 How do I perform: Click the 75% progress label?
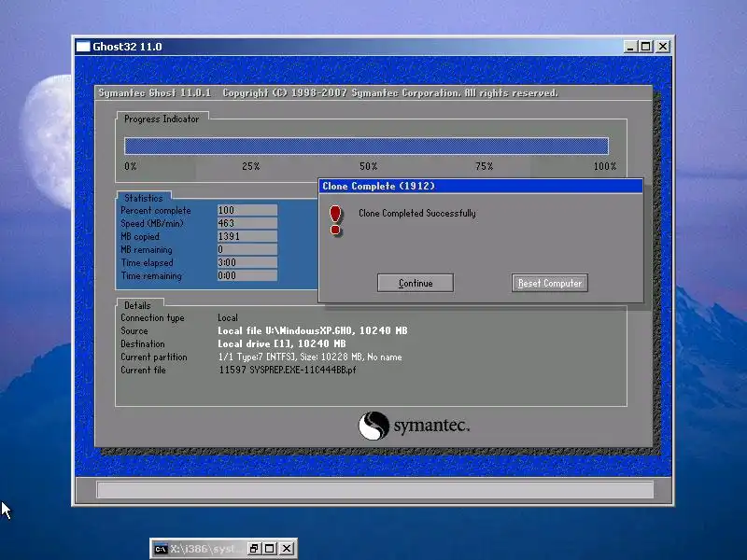[x=484, y=166]
